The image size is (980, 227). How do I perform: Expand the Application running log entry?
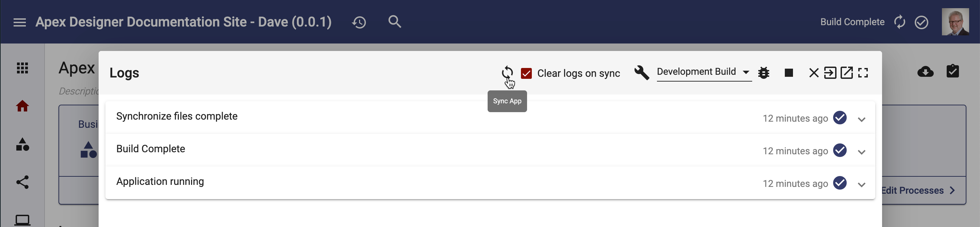click(x=862, y=185)
